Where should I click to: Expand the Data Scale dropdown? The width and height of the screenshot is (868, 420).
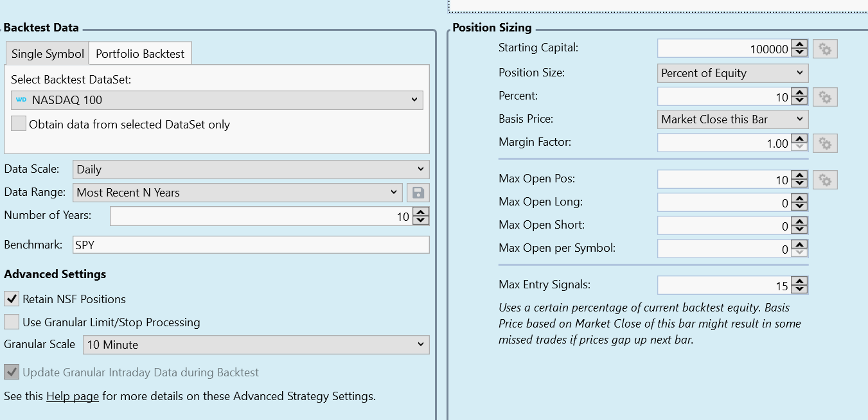(x=251, y=170)
